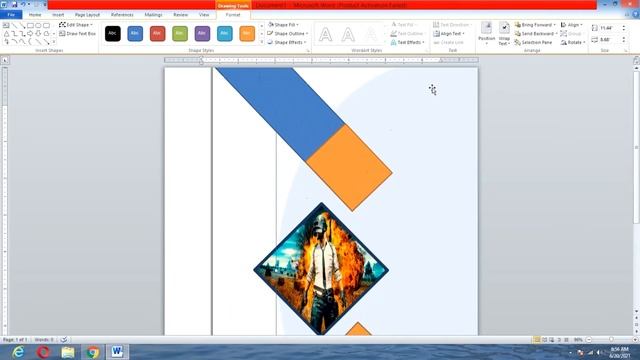Click zoom out minus button

coord(589,340)
